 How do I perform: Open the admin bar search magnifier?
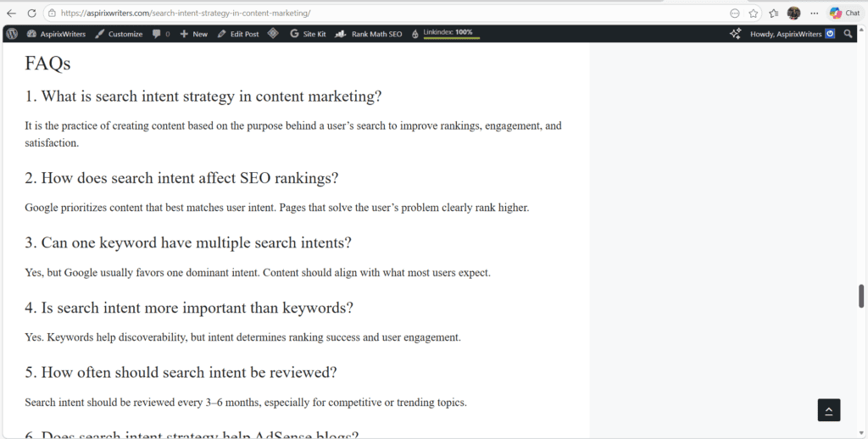pos(848,34)
